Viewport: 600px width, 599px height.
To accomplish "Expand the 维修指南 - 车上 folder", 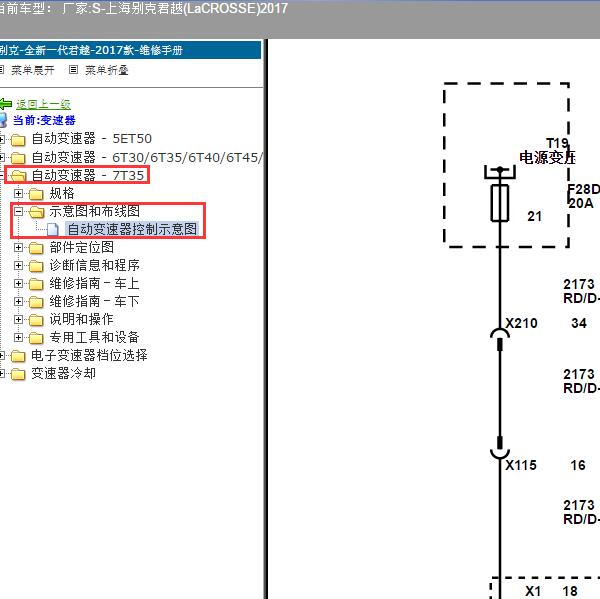I will click(x=18, y=283).
